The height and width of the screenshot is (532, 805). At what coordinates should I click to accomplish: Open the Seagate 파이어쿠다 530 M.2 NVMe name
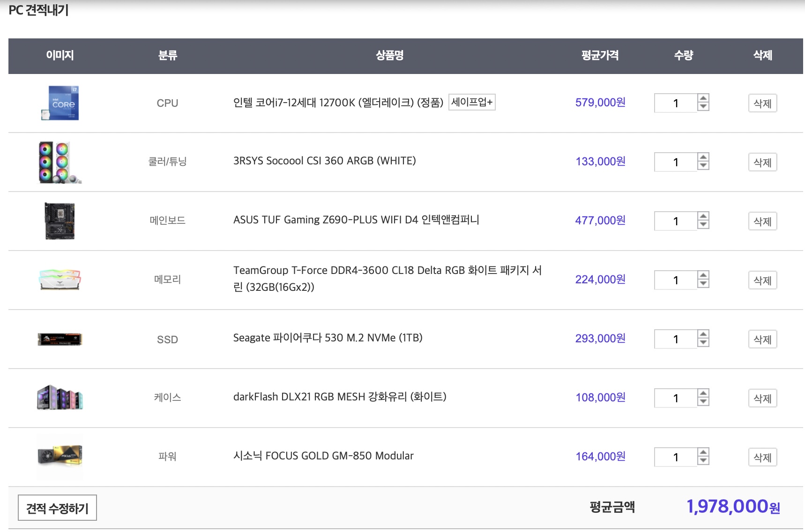328,338
